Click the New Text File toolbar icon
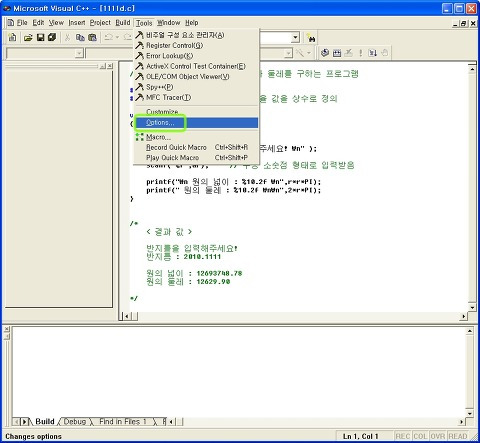480x443 pixels. [12, 37]
